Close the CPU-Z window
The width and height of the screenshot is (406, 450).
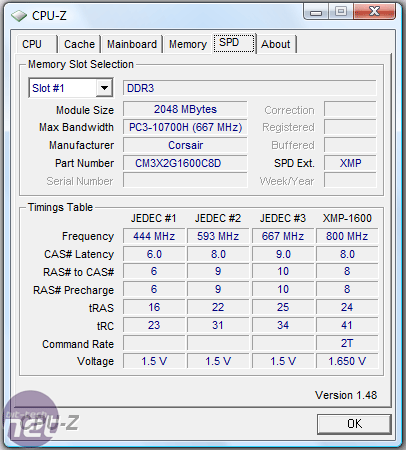tap(374, 12)
